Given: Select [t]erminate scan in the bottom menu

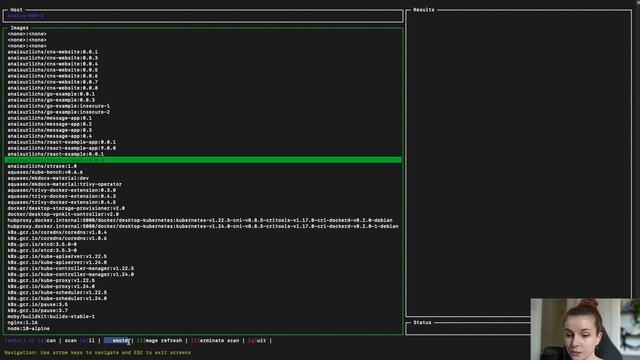Looking at the screenshot, I should (215, 340).
